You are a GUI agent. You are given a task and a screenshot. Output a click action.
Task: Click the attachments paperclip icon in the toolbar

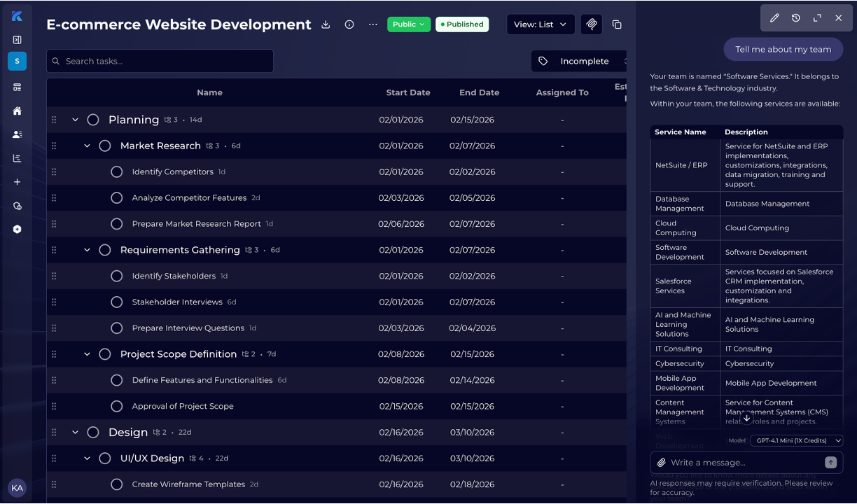click(x=591, y=24)
